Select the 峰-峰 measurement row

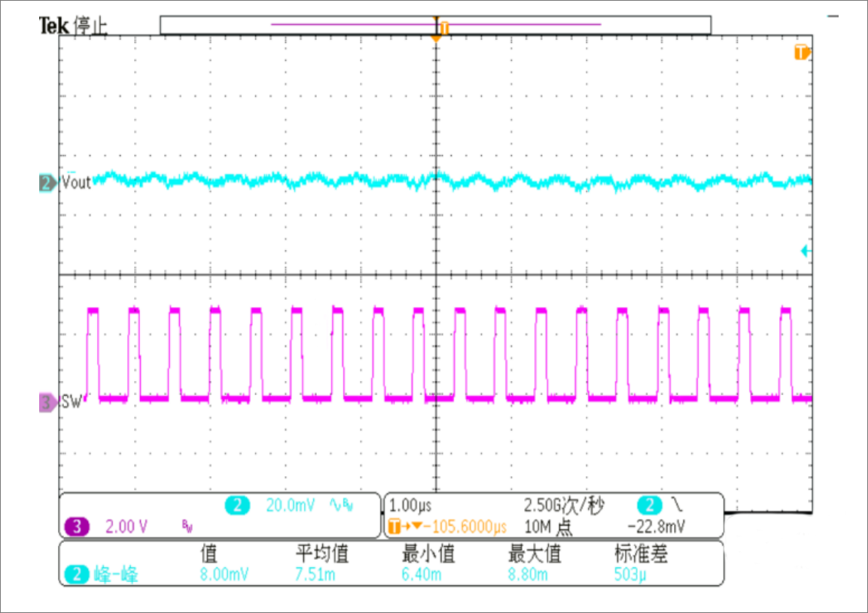113,575
